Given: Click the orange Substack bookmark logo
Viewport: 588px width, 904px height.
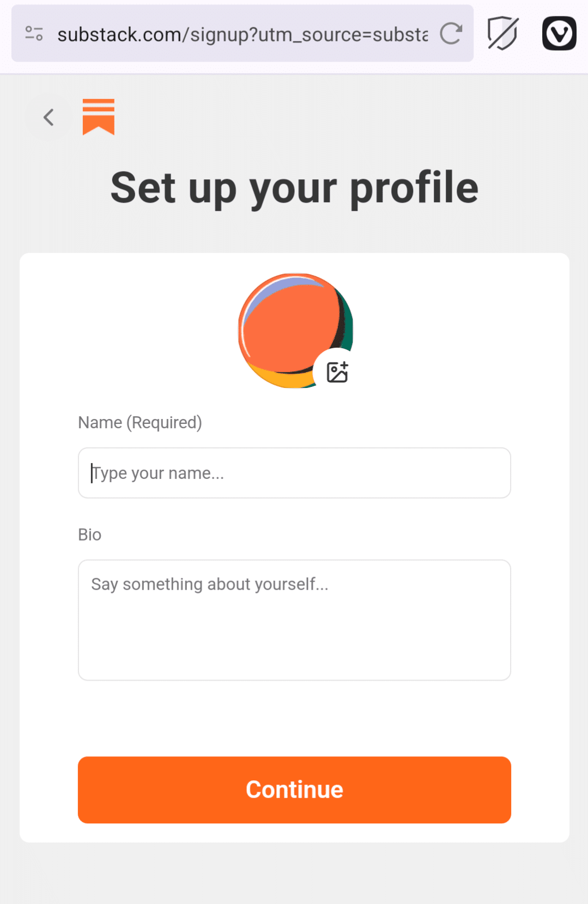Looking at the screenshot, I should point(99,117).
